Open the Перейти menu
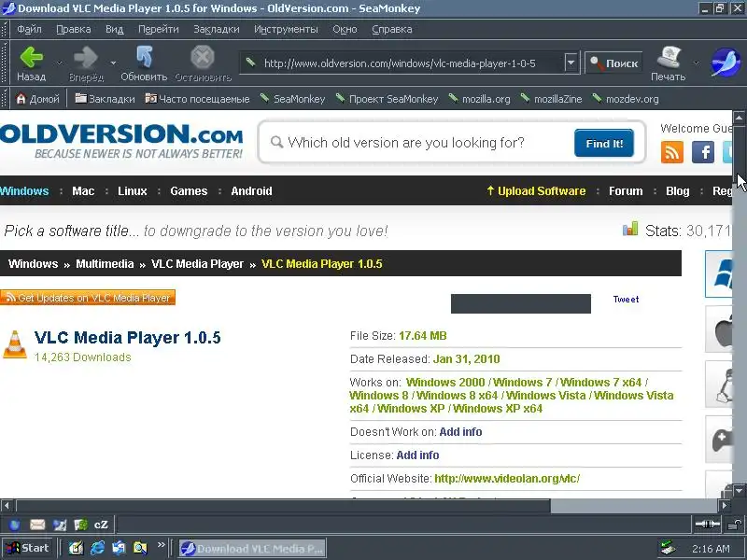This screenshot has height=560, width=747. pos(159,29)
